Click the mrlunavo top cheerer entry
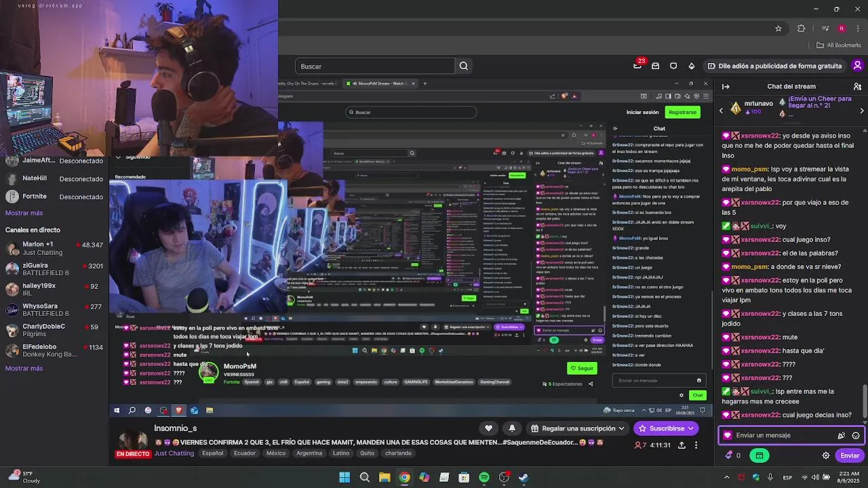The height and width of the screenshot is (488, 868). (751, 108)
